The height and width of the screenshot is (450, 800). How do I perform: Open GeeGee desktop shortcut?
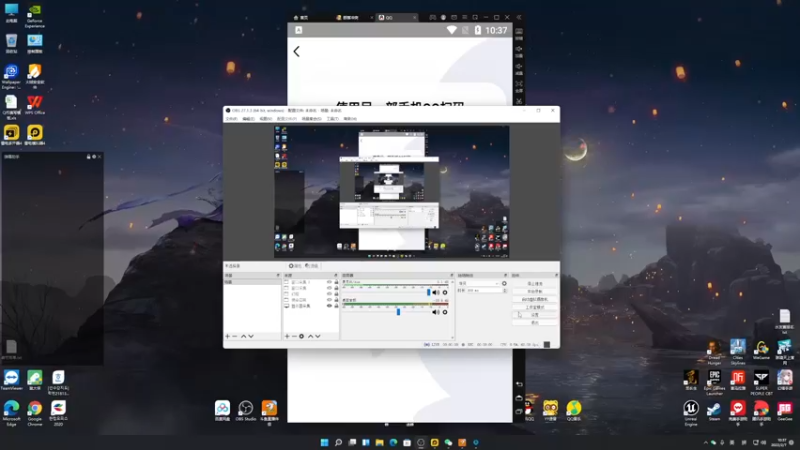pyautogui.click(x=785, y=411)
